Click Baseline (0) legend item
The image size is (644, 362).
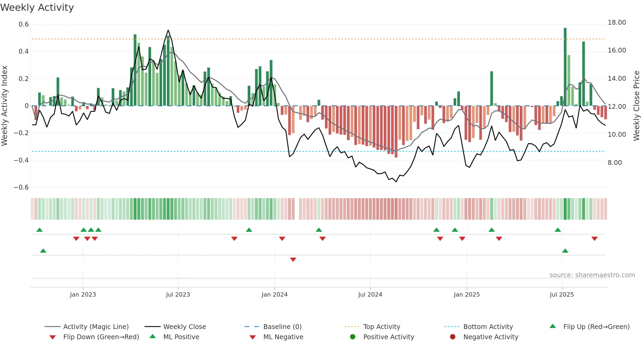(273, 327)
